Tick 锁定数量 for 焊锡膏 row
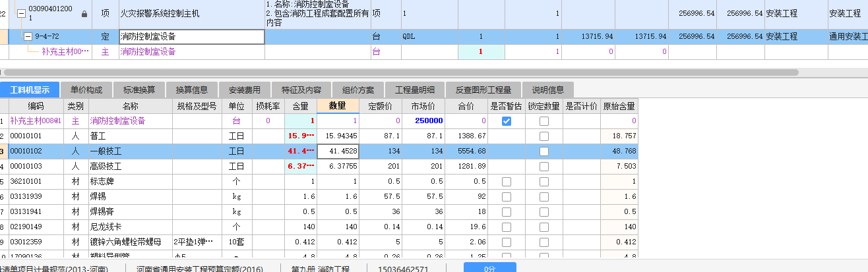This screenshot has height=272, width=868. (x=544, y=212)
